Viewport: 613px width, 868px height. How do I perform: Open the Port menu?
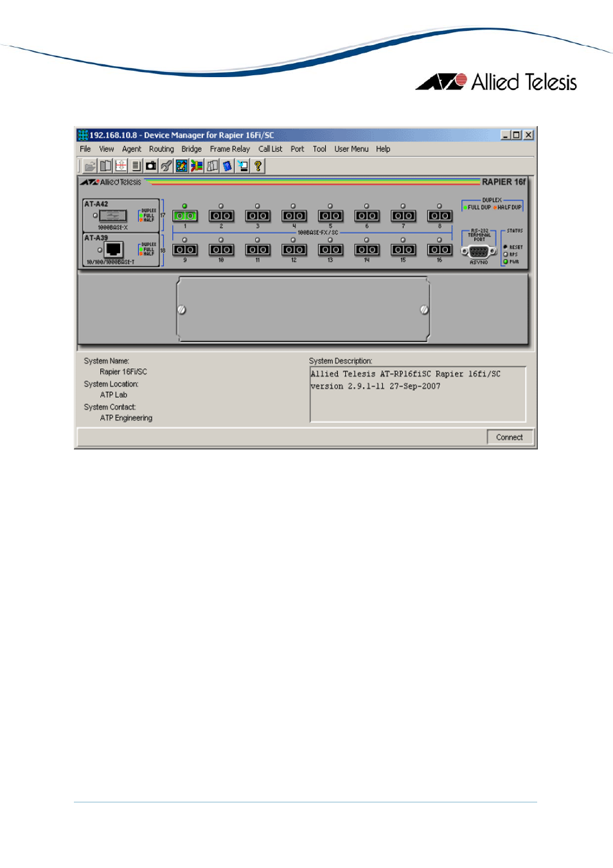tap(298, 149)
